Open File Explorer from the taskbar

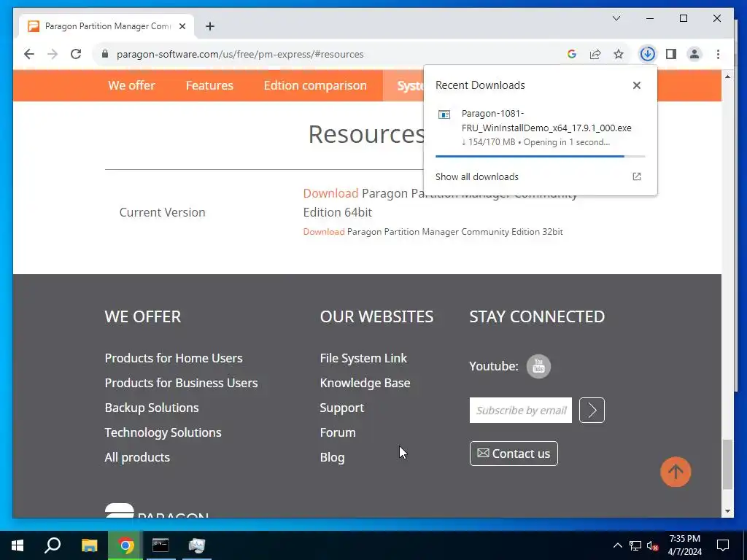pos(89,545)
